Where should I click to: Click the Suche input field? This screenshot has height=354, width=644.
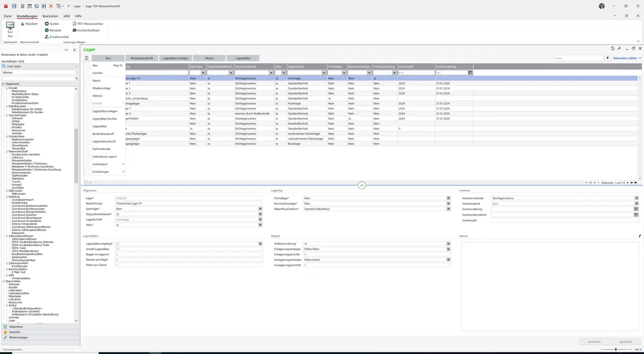point(579,58)
